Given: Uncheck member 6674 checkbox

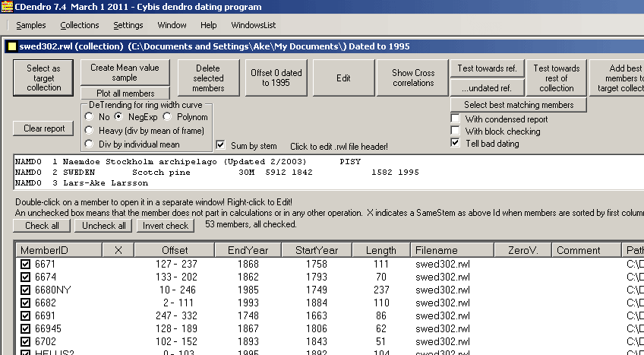Looking at the screenshot, I should (26, 277).
